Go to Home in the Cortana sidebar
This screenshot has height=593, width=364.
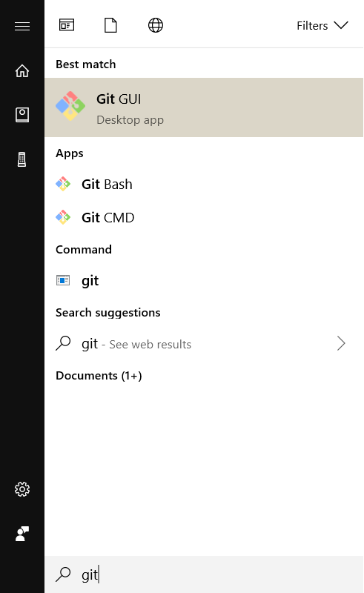(x=22, y=70)
